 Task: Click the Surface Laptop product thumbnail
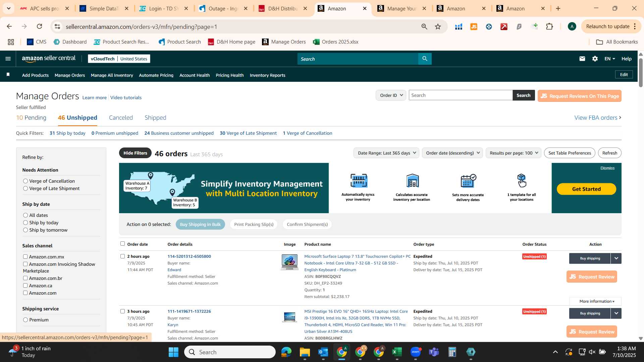[289, 262]
